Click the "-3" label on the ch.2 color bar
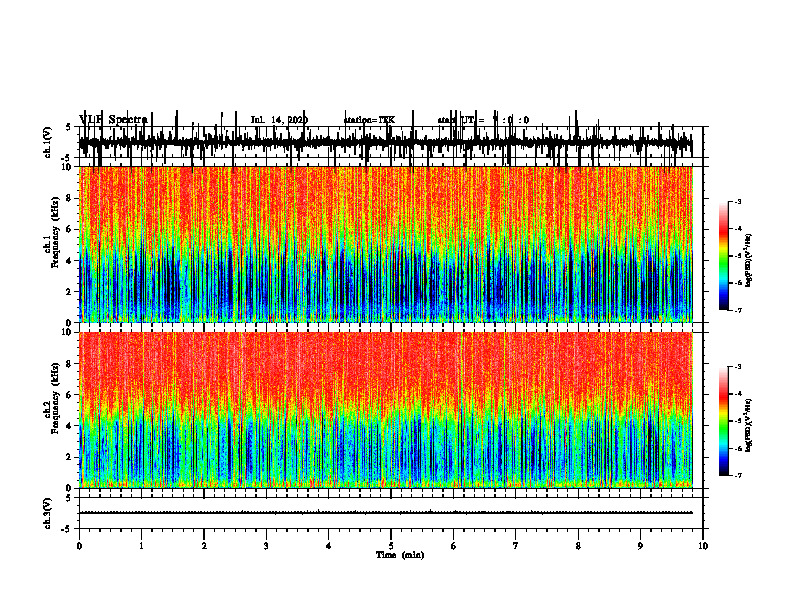This screenshot has width=792, height=612. [x=738, y=367]
